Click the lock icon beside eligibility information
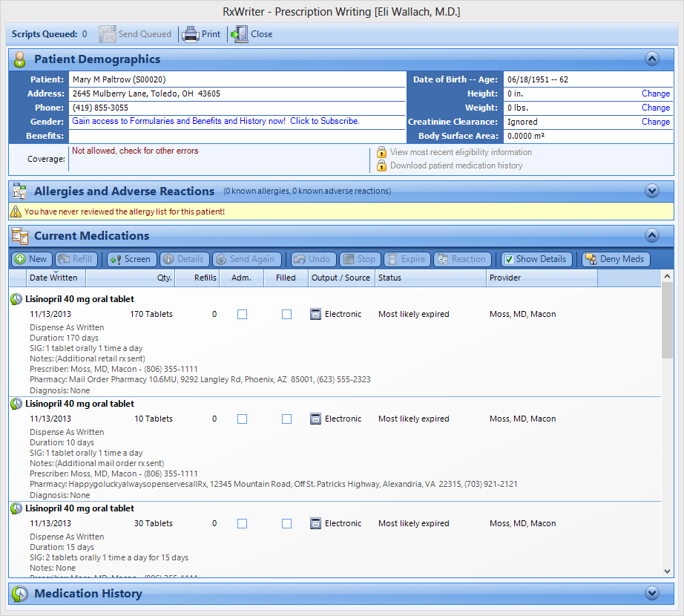This screenshot has height=616, width=684. tap(381, 152)
